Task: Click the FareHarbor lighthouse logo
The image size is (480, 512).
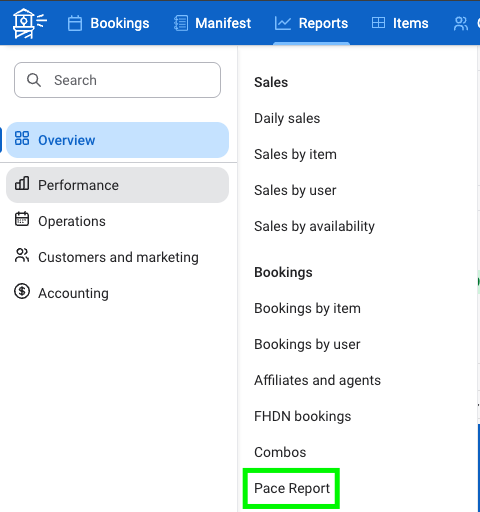Action: [x=29, y=23]
